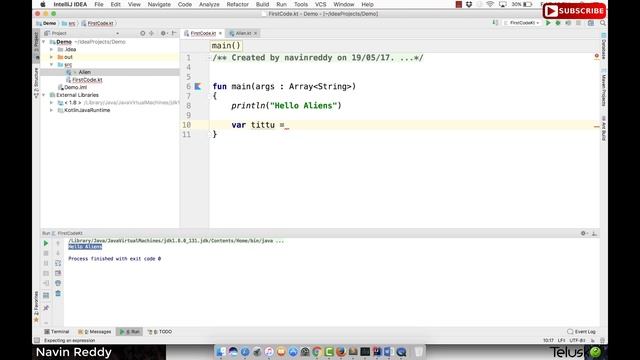640x360 pixels.
Task: Open Finder from the Dock
Action: 221,351
